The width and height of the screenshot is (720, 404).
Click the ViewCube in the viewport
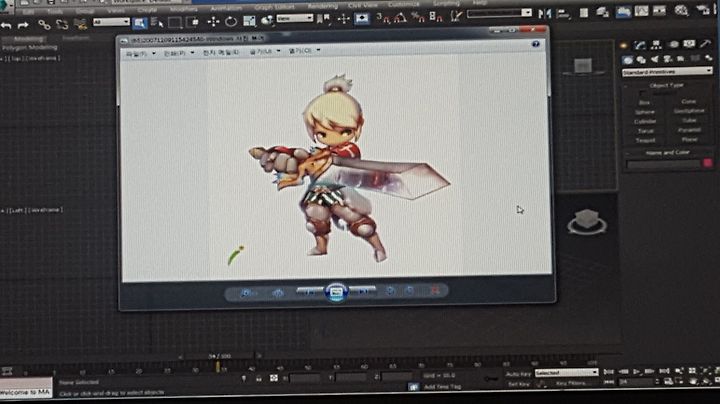587,222
